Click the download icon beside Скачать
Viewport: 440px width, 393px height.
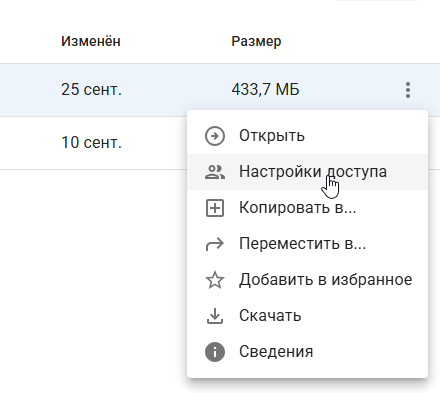tap(215, 316)
